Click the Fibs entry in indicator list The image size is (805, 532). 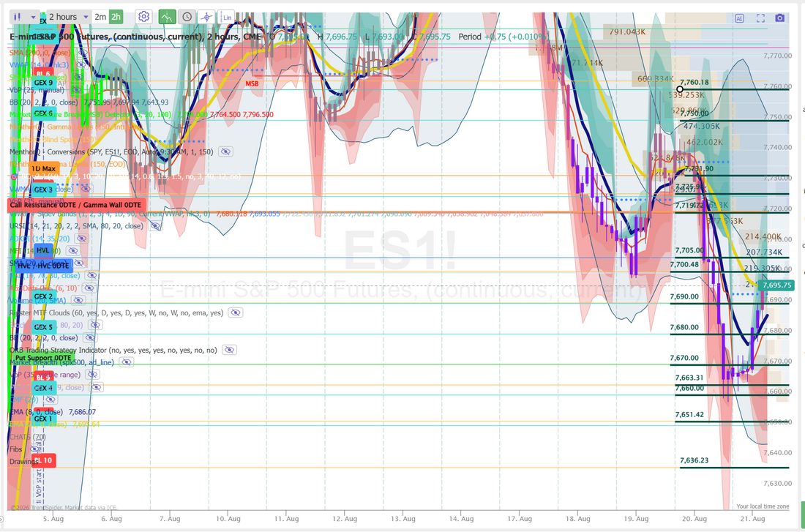point(16,449)
